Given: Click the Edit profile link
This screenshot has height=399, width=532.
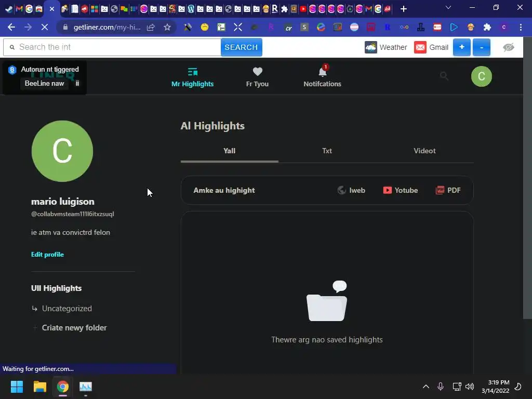Looking at the screenshot, I should 47,255.
